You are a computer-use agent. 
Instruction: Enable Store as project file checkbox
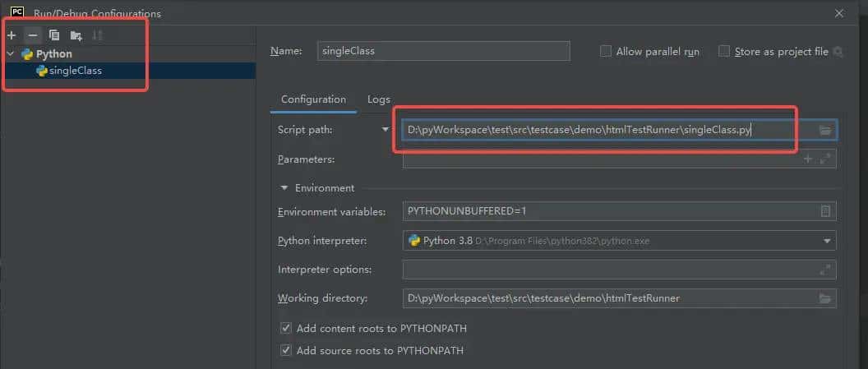click(x=723, y=51)
